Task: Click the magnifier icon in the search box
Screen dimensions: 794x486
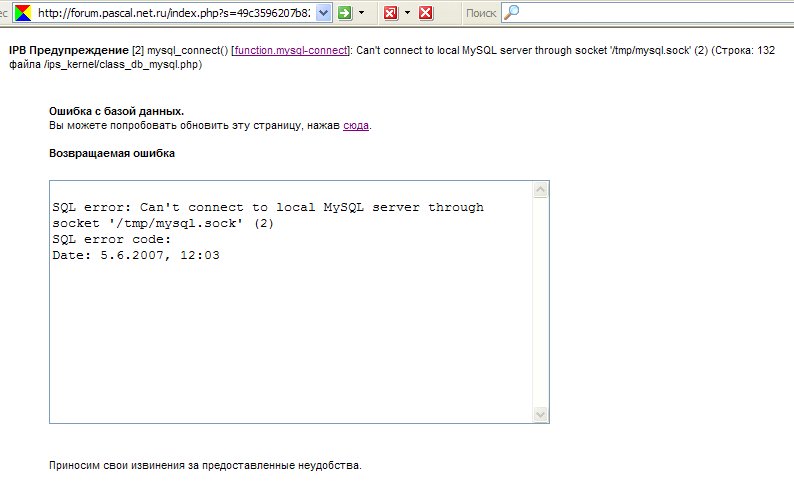Action: tap(510, 13)
